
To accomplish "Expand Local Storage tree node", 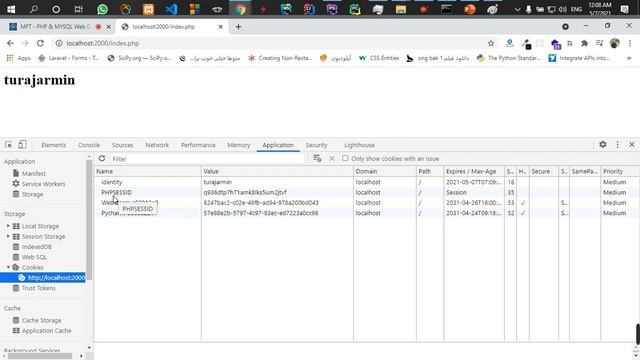I will point(8,226).
